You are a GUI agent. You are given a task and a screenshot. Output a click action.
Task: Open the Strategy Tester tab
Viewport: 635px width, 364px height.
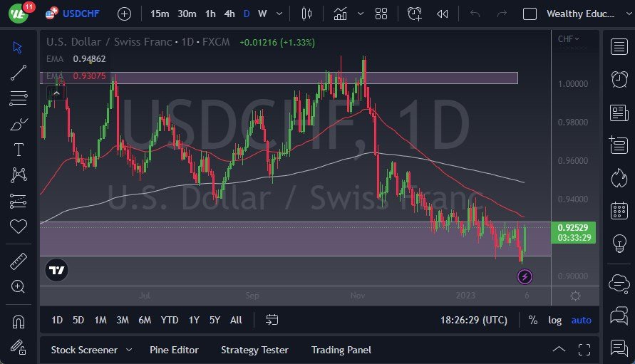pos(254,350)
